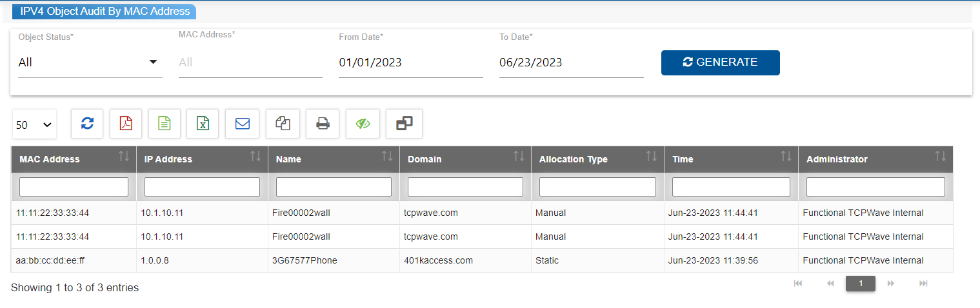
Task: Print the audit report
Action: (323, 124)
